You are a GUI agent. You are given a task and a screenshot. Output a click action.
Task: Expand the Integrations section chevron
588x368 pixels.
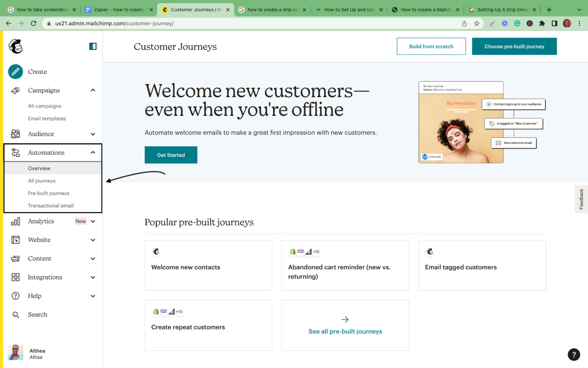coord(93,277)
